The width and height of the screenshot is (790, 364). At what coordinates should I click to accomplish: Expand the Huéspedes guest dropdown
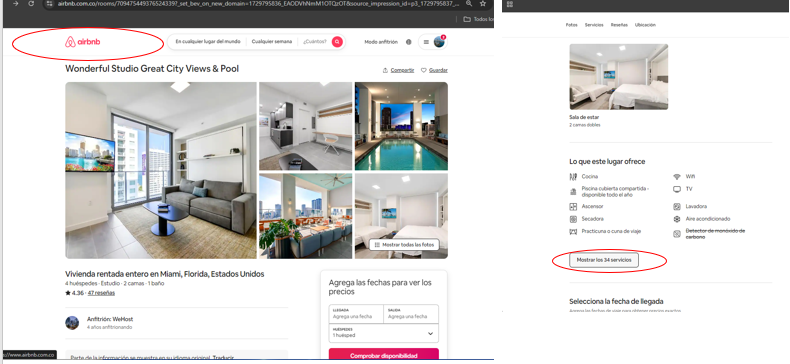pyautogui.click(x=383, y=333)
